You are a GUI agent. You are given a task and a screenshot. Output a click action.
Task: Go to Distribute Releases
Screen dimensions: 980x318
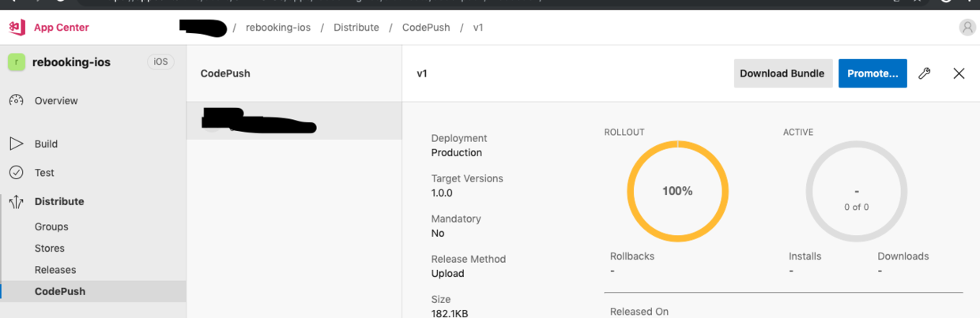[55, 270]
